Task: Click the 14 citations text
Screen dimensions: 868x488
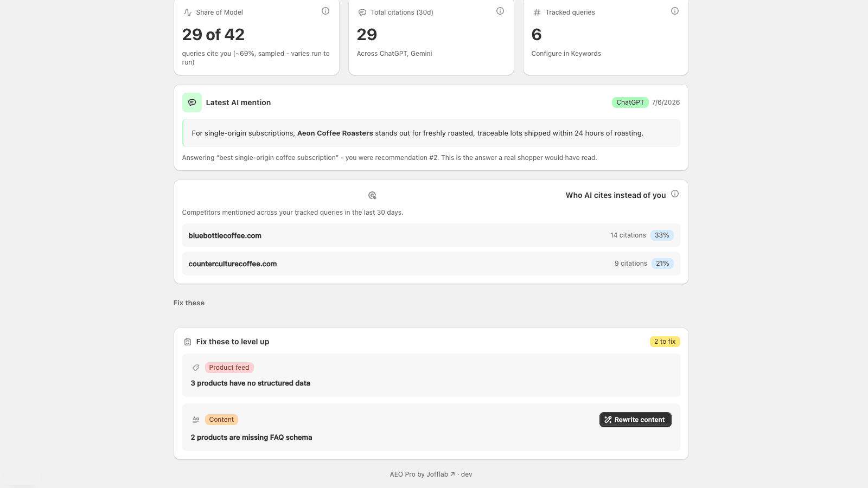Action: pyautogui.click(x=628, y=235)
